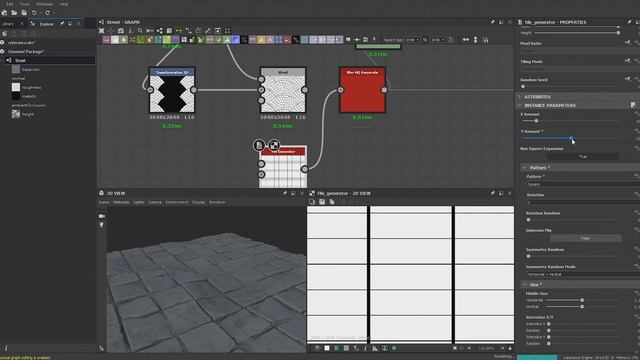640x360 pixels.
Task: Click the new package icon in main toolbar
Action: point(4,13)
